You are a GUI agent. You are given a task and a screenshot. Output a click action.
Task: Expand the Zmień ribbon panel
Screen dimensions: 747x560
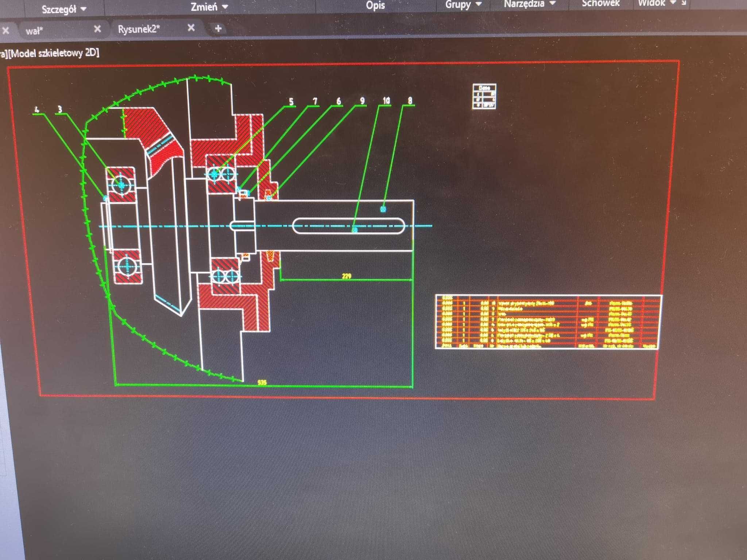[209, 7]
